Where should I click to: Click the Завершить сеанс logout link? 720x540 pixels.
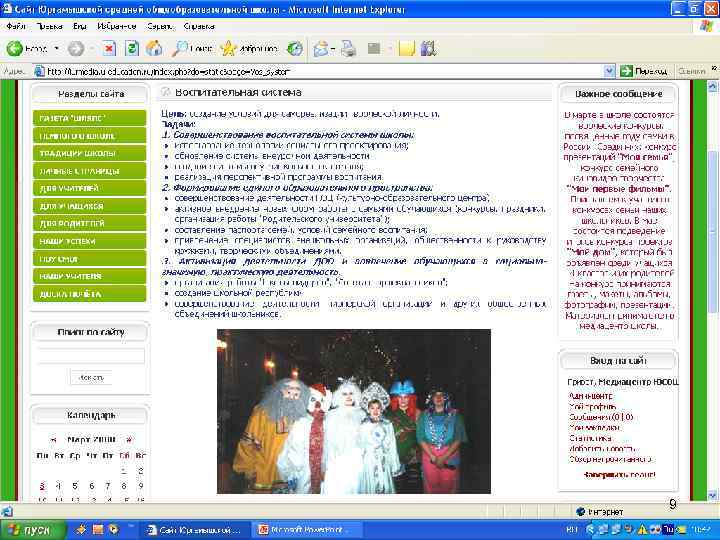[619, 475]
